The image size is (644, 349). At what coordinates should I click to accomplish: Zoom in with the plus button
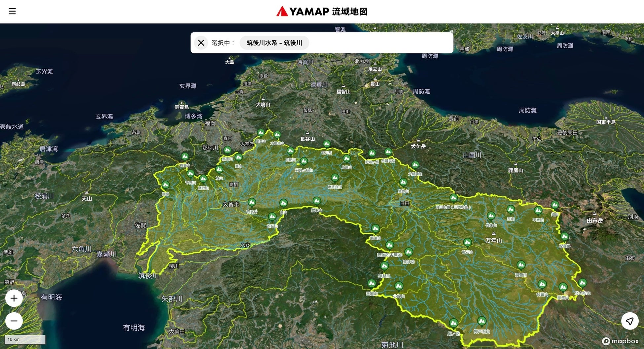click(x=14, y=298)
